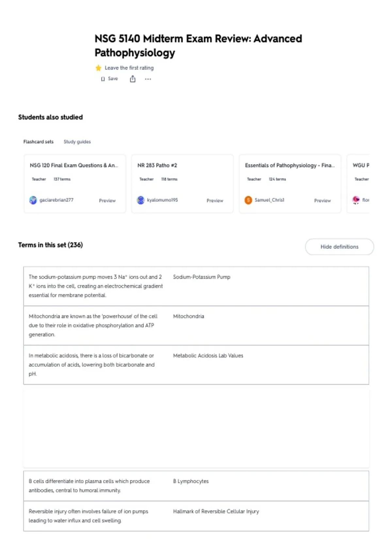Preview the NSG 120 Final Exam set
Image resolution: width=392 pixels, height=556 pixels.
pyautogui.click(x=107, y=200)
